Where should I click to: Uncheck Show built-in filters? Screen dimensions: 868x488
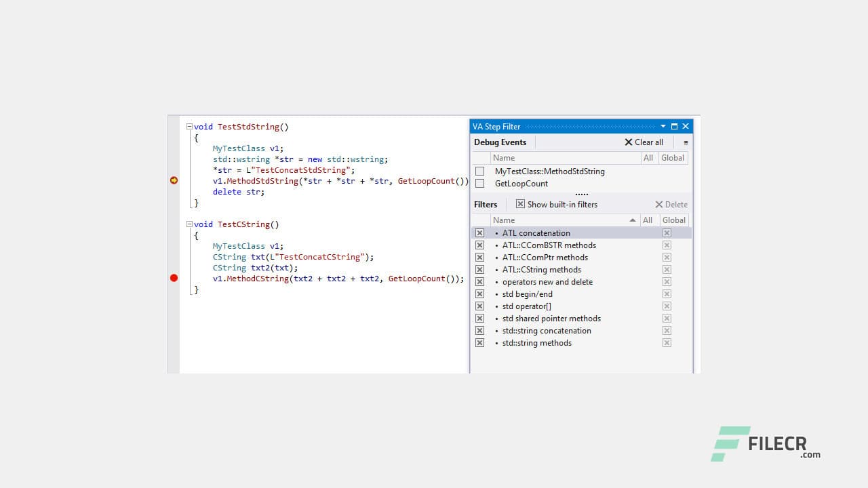point(520,204)
